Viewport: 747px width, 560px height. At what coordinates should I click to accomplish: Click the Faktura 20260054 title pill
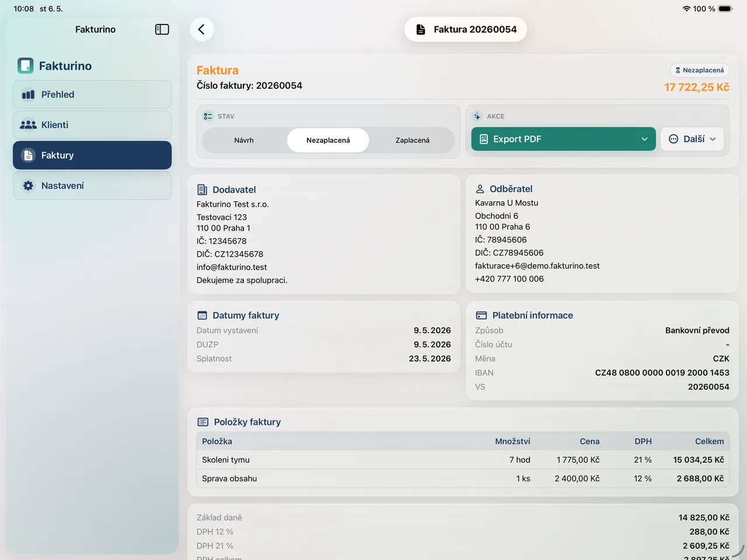[x=466, y=29]
